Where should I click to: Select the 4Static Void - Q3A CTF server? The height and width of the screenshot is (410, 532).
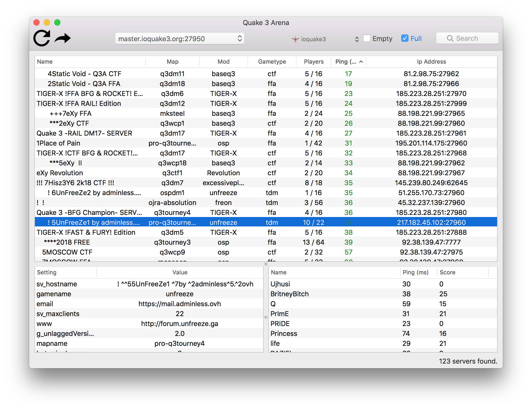[266, 74]
